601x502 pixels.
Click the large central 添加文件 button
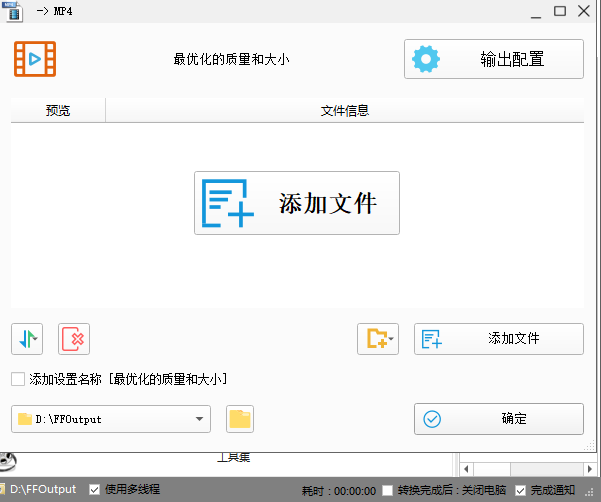tap(297, 203)
